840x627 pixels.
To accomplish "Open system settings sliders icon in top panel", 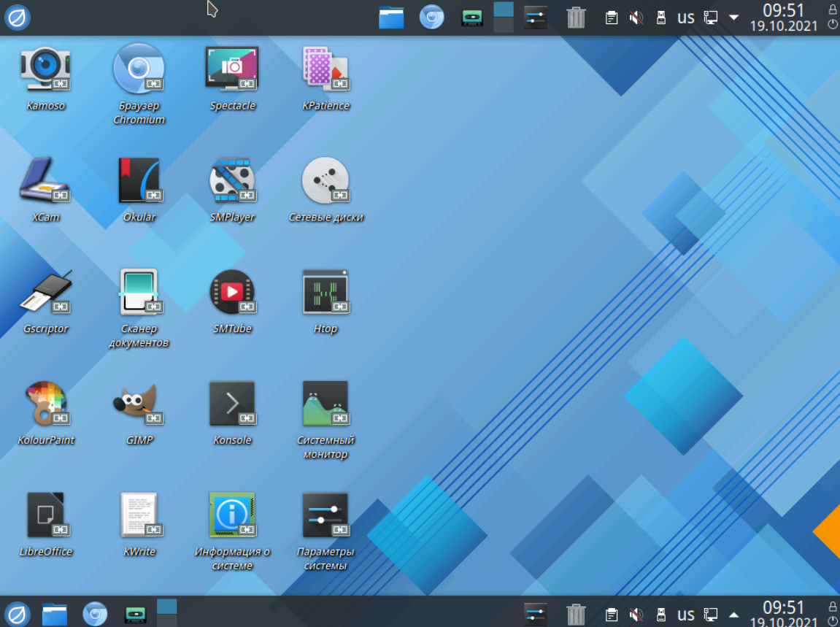I will (x=535, y=18).
